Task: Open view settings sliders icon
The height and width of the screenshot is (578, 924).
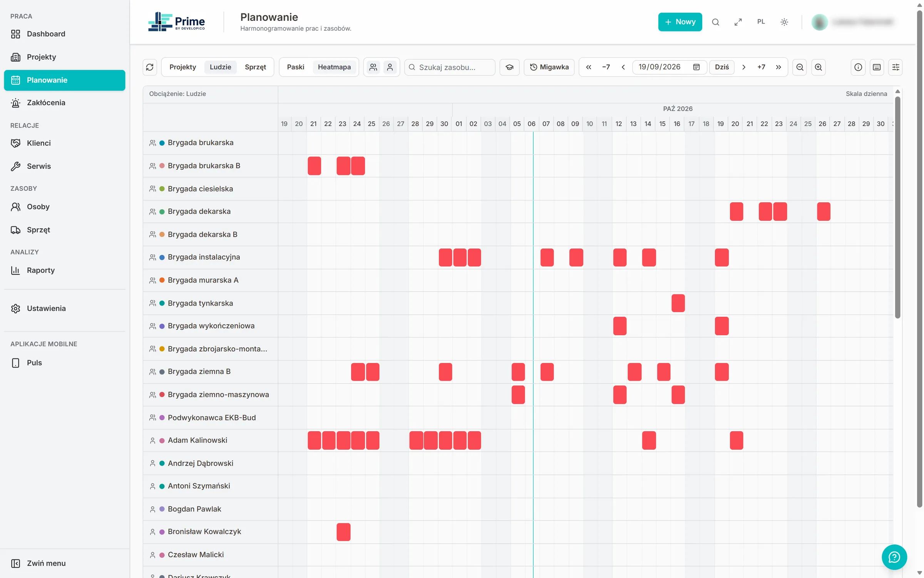Action: click(x=896, y=67)
